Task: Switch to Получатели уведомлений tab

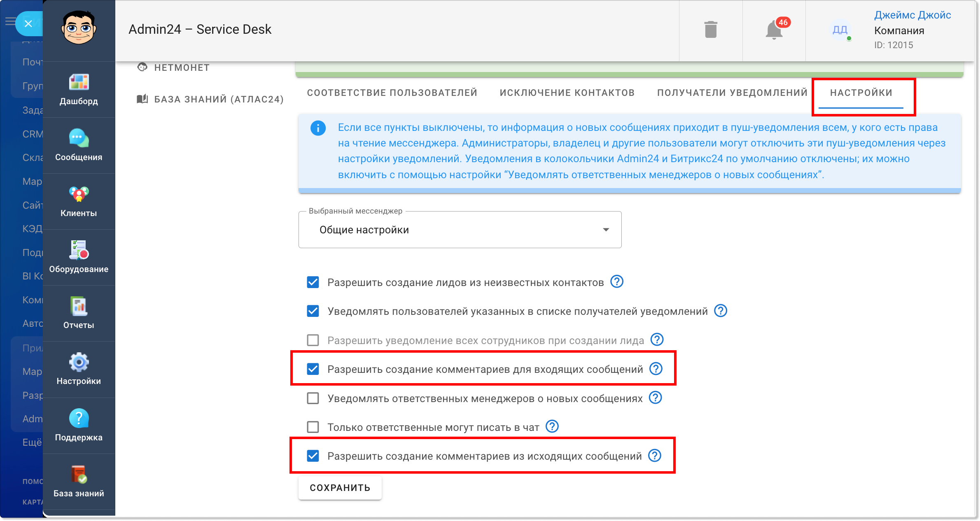Action: point(732,93)
